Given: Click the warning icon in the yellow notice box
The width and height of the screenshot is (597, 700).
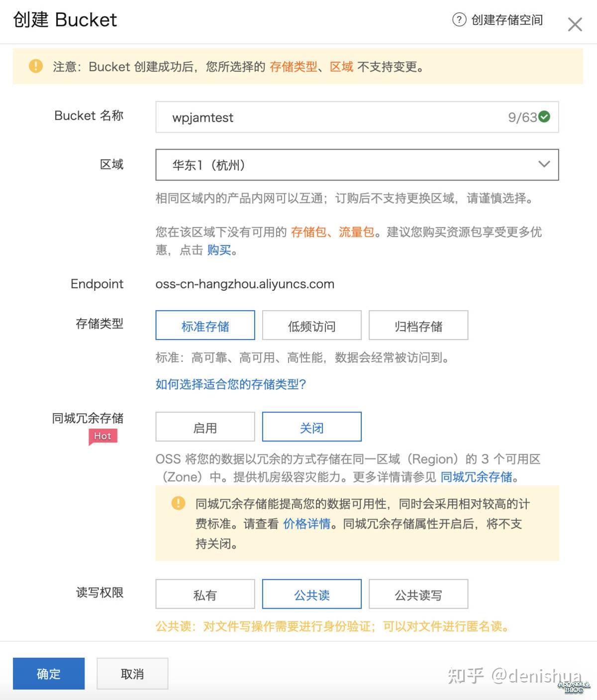Looking at the screenshot, I should pos(178,504).
